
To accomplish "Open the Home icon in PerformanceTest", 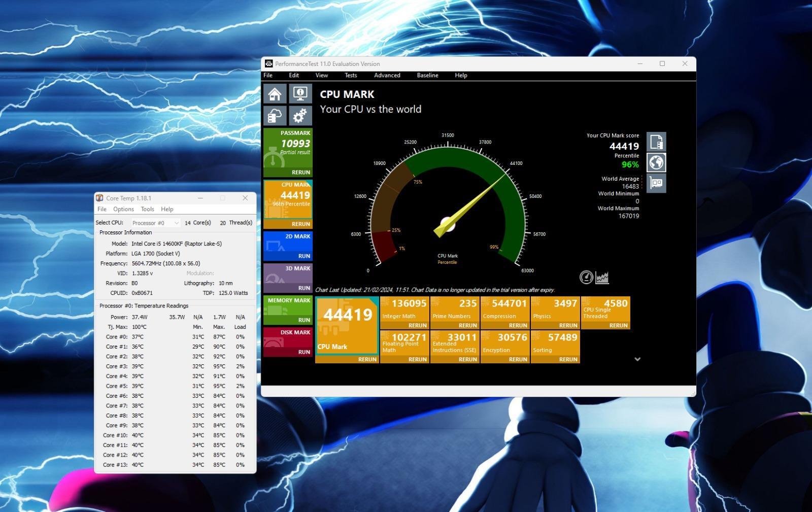I will click(x=275, y=94).
